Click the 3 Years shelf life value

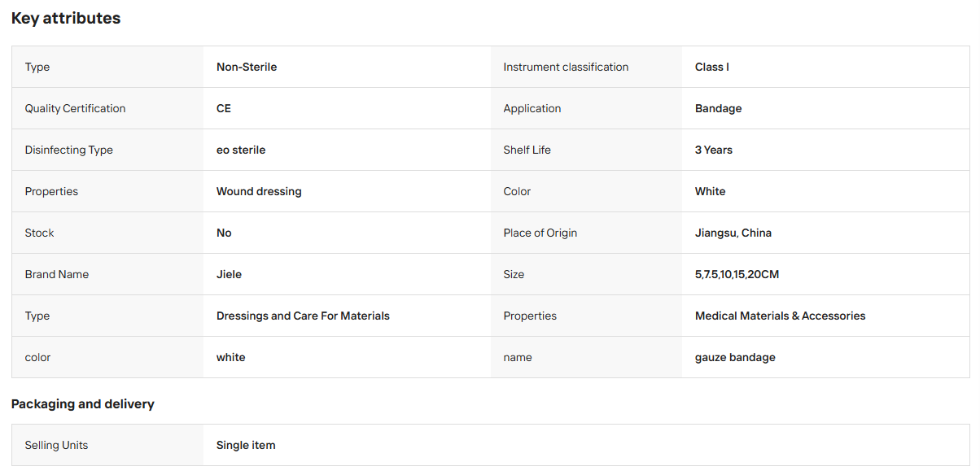(x=714, y=150)
